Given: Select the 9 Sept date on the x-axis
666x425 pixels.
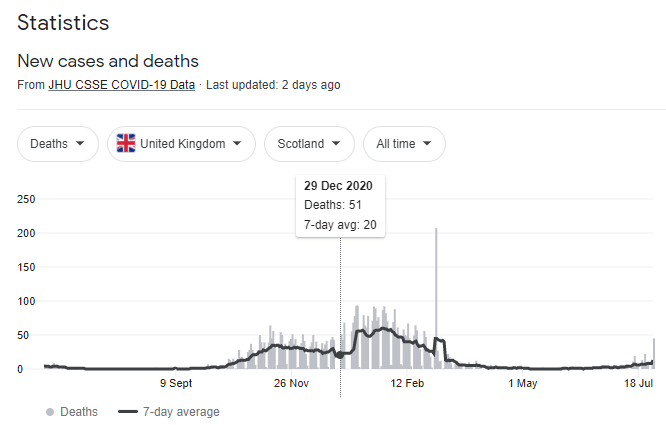Looking at the screenshot, I should point(177,383).
